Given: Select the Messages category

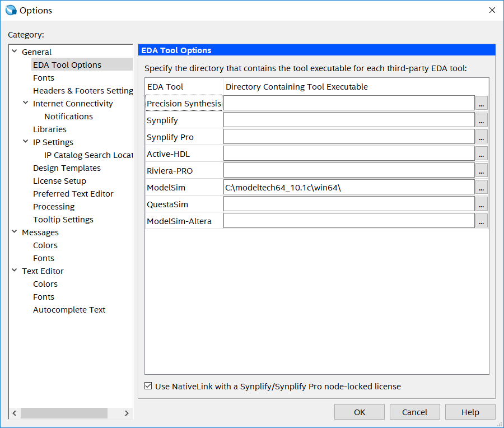Looking at the screenshot, I should pyautogui.click(x=40, y=232).
